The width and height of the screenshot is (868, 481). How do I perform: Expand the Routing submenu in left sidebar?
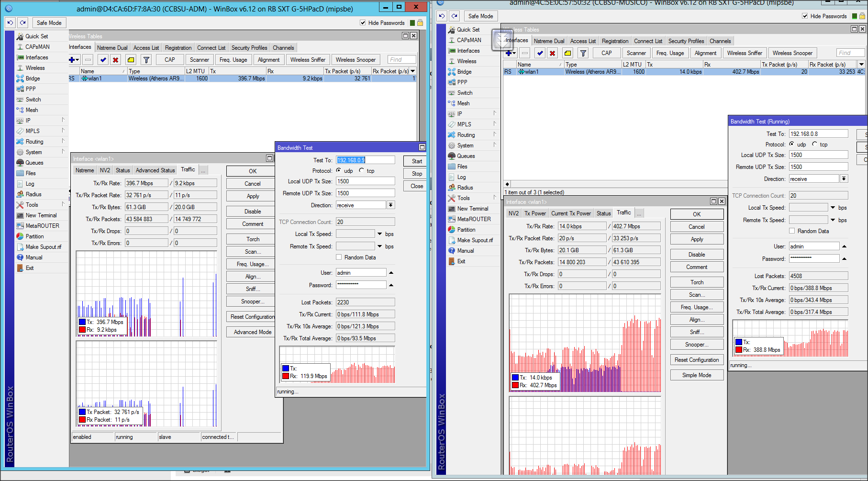click(34, 142)
